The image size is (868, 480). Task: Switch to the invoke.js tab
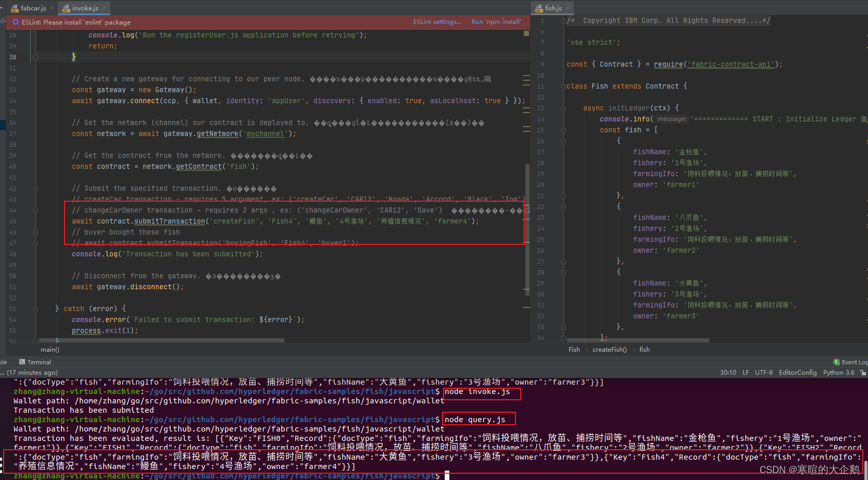pyautogui.click(x=85, y=8)
